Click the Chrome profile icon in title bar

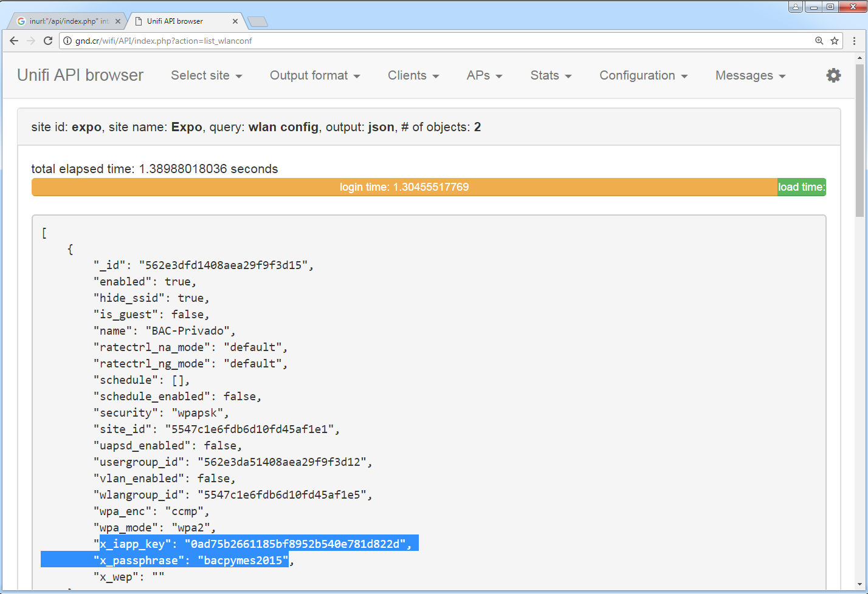click(796, 7)
